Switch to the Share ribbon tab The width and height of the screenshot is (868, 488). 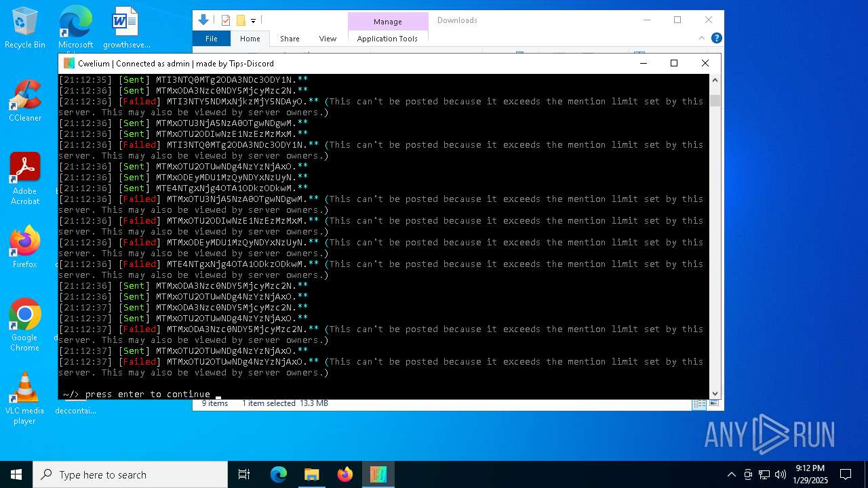tap(290, 39)
